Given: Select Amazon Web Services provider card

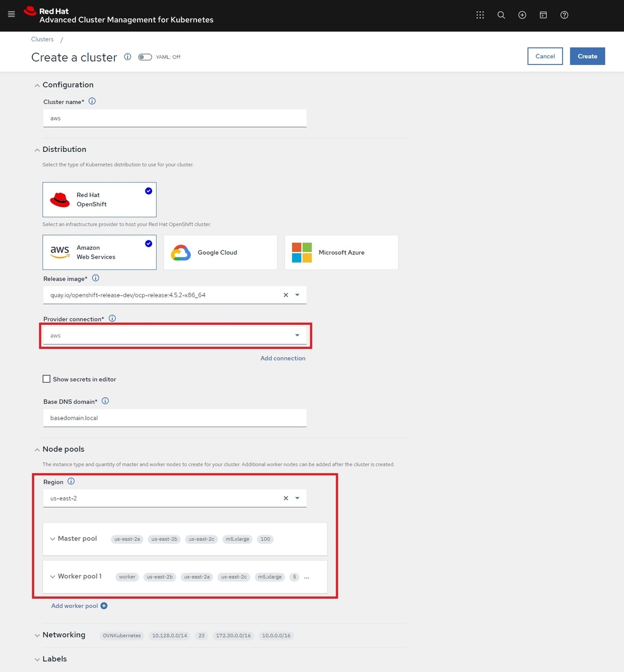Looking at the screenshot, I should [x=100, y=252].
